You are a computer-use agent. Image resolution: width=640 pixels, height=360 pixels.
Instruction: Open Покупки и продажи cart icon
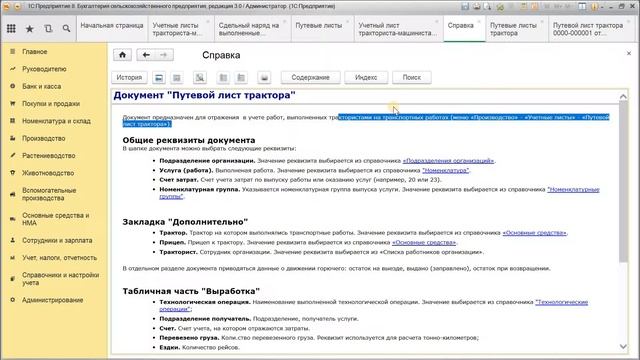pyautogui.click(x=13, y=104)
